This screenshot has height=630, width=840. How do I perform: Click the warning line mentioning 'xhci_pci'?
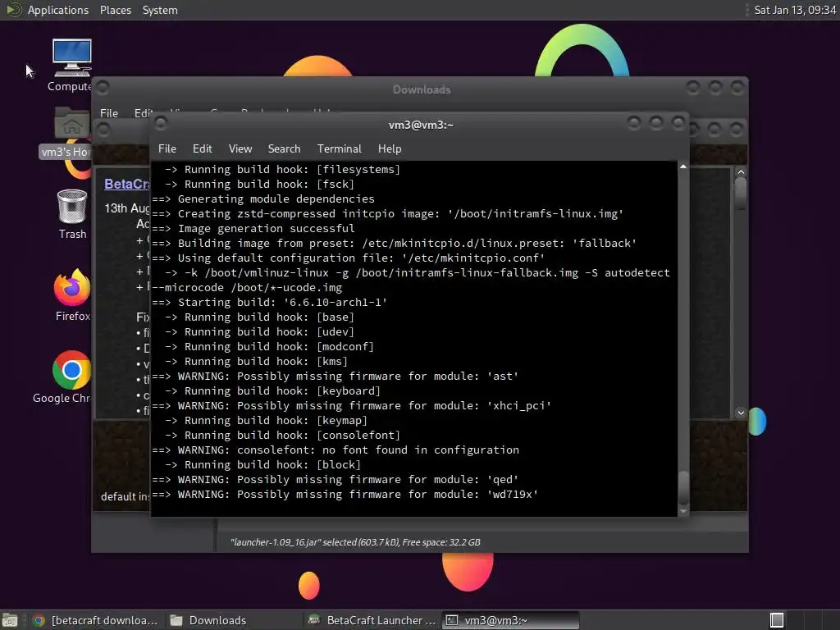pos(351,406)
